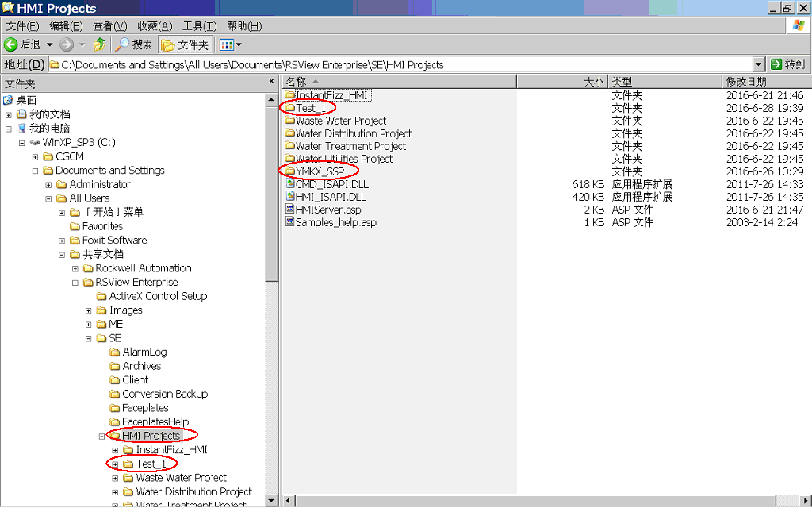Screen dimensions: 812x508
Task: Select AlarmLog folder in tree
Action: tap(139, 352)
